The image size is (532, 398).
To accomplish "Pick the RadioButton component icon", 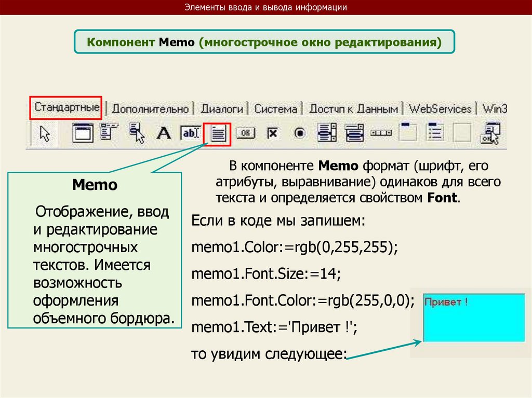I will coord(299,133).
